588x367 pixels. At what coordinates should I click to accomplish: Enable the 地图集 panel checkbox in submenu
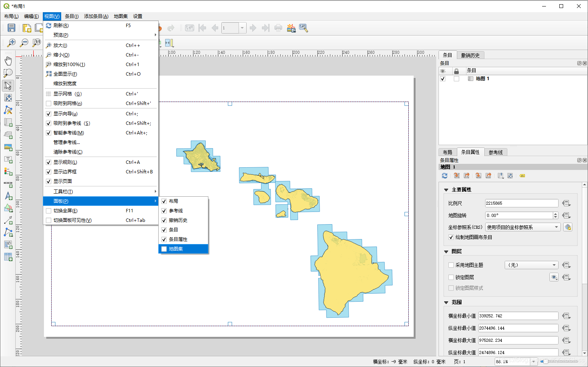[x=164, y=249]
